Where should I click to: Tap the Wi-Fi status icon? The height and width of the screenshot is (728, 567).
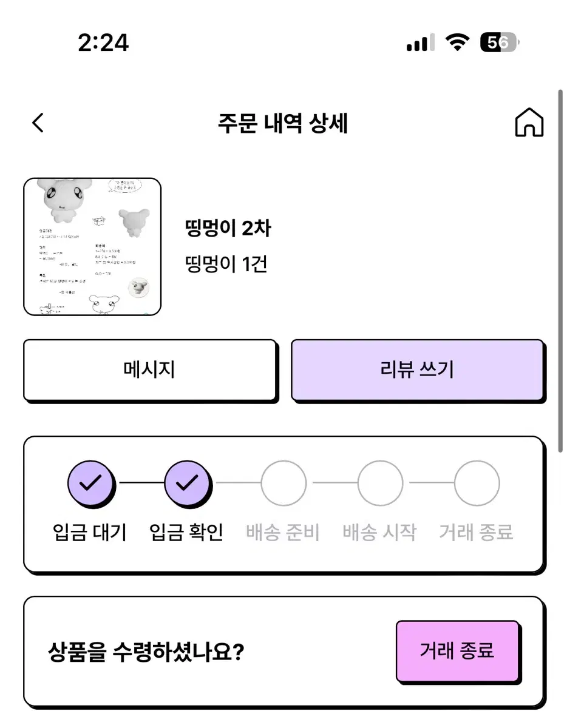(x=457, y=42)
